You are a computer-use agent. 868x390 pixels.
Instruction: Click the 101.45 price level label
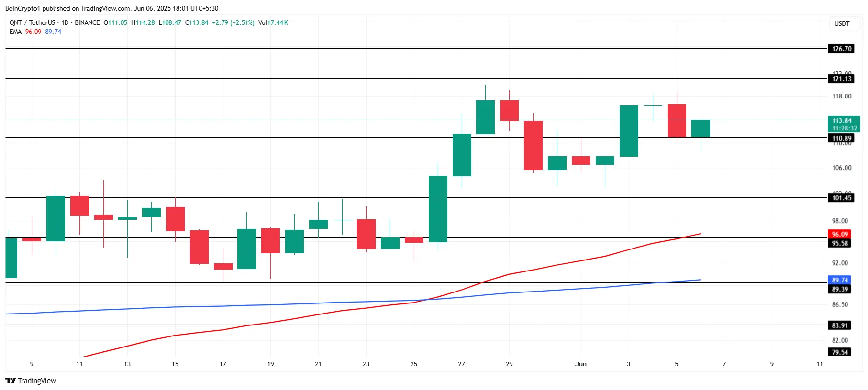pyautogui.click(x=841, y=198)
